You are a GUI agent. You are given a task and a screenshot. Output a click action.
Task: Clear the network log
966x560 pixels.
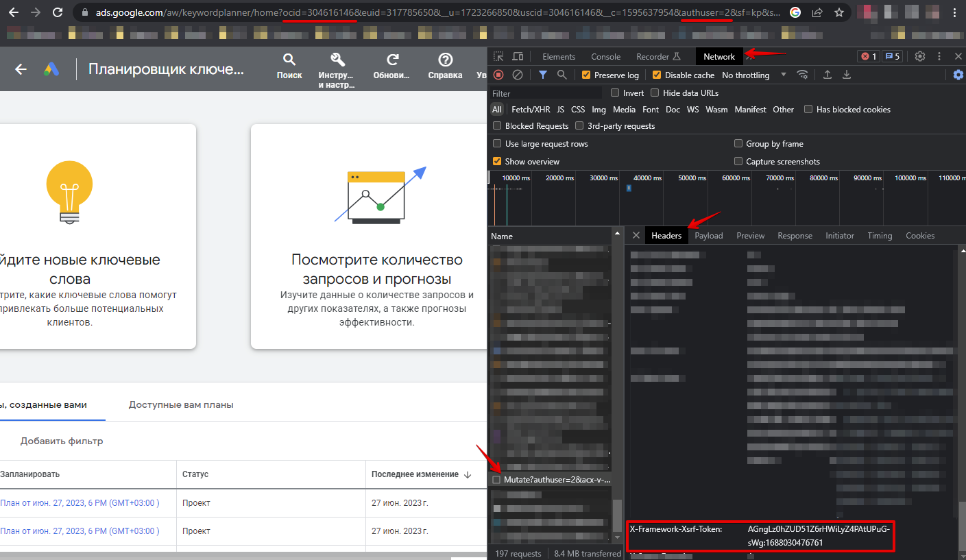tap(518, 75)
